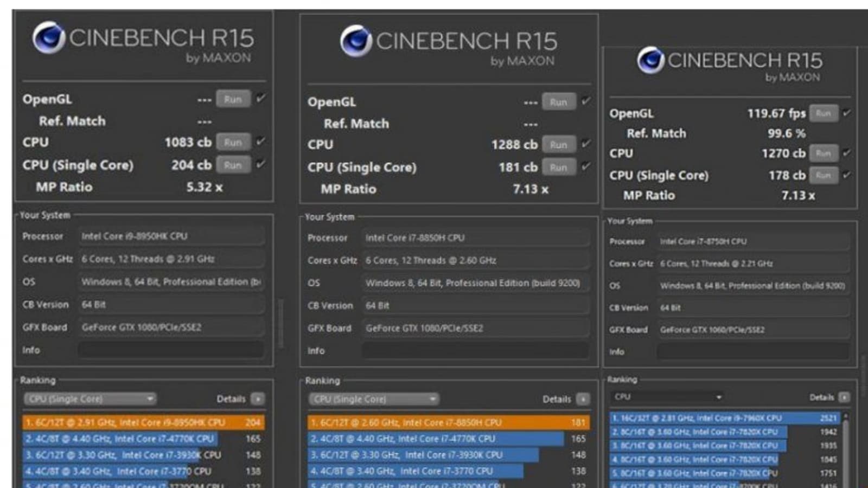Run the OpenGL test in the i9-8950HK window

233,99
